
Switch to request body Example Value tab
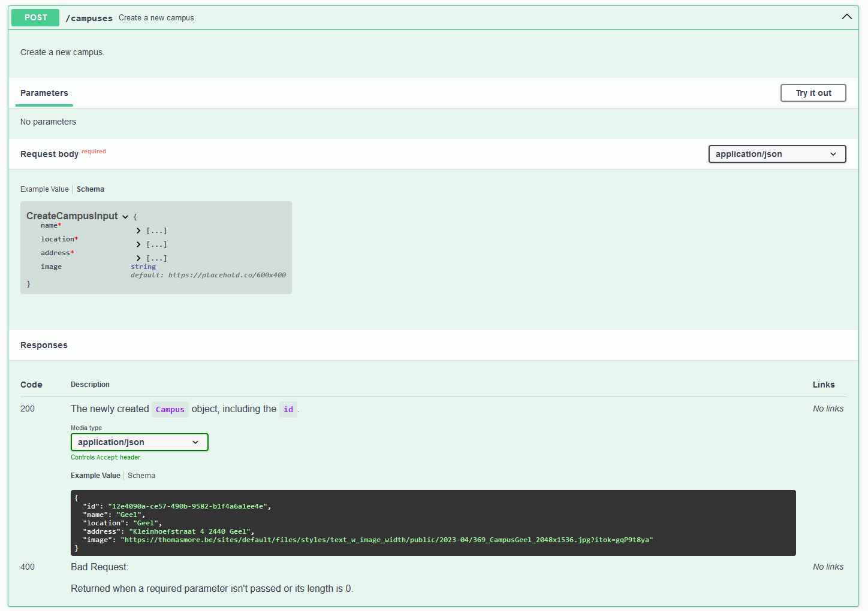click(x=44, y=189)
